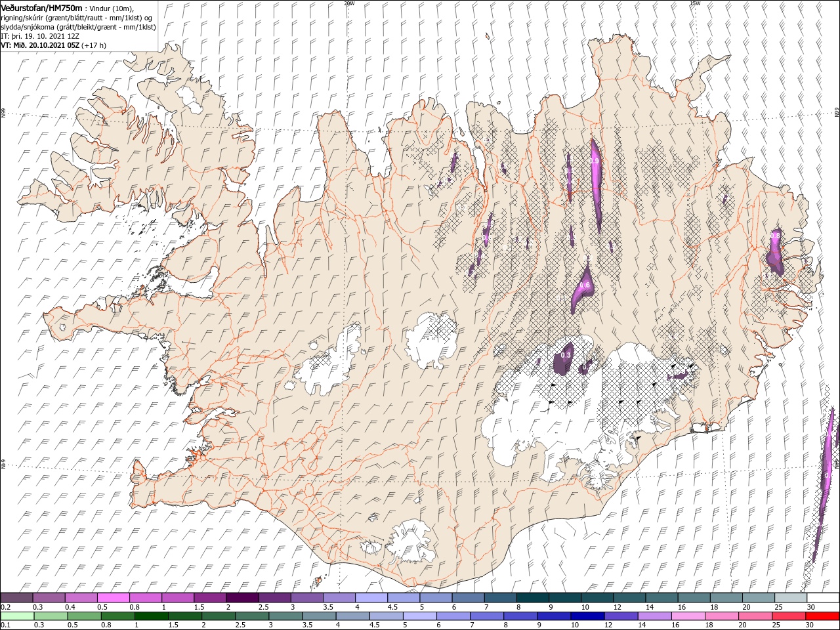Pick the lower legend light pink swatch at 16

pyautogui.click(x=687, y=616)
